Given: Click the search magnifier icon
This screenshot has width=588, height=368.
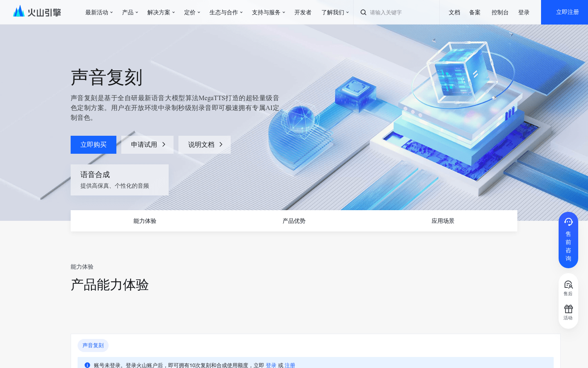Looking at the screenshot, I should pos(363,12).
